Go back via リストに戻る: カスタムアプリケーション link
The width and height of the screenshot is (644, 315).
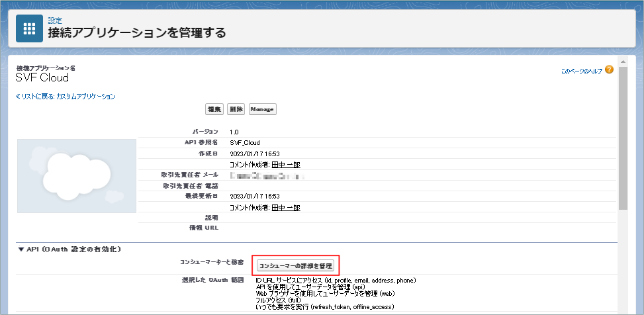(x=66, y=97)
